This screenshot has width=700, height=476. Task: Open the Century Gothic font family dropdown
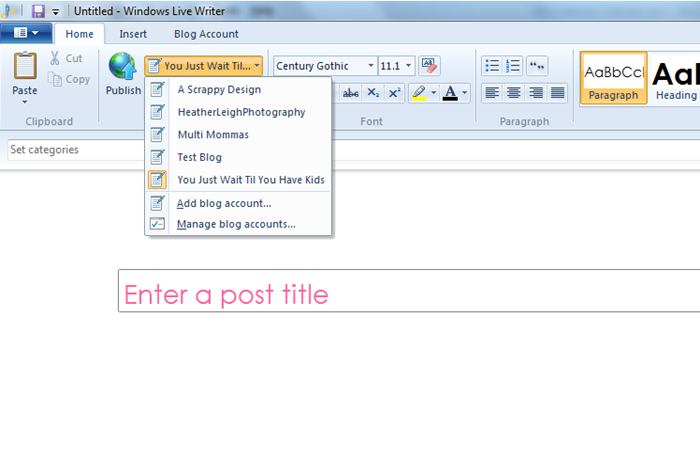(x=371, y=66)
